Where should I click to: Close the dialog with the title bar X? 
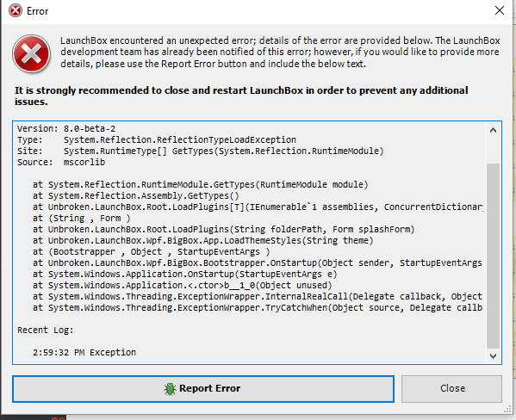coord(500,10)
